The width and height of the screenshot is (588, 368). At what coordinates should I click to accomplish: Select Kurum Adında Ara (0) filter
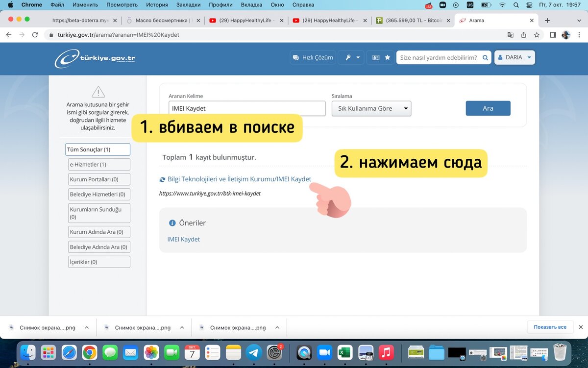(99, 232)
